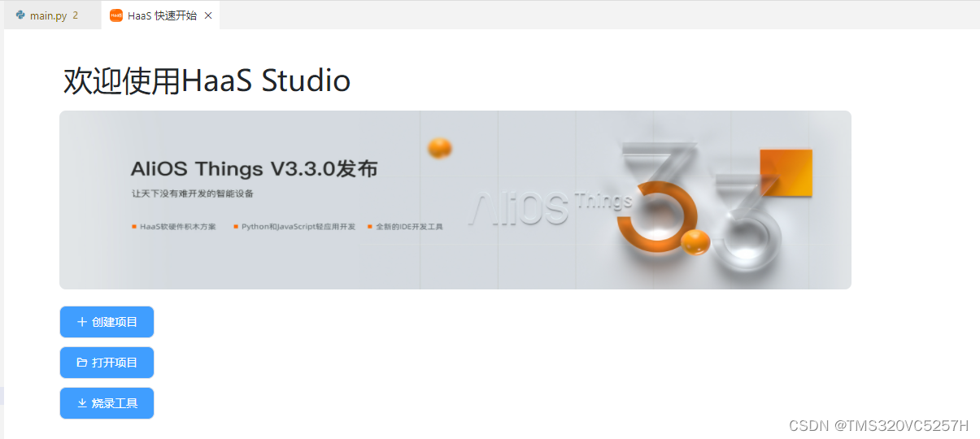Close the HaaS 快速开始 tab
Screen dimensions: 980x439
[x=208, y=15]
